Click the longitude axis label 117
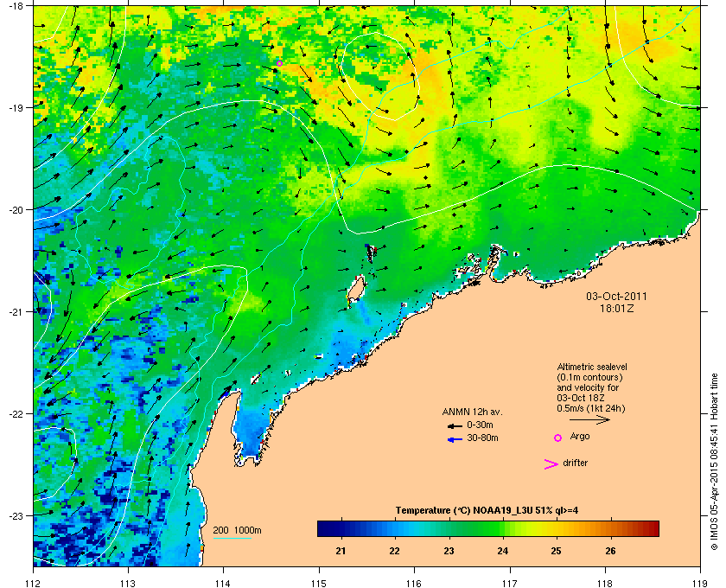Viewport: 726px width, 588px height. [x=509, y=583]
